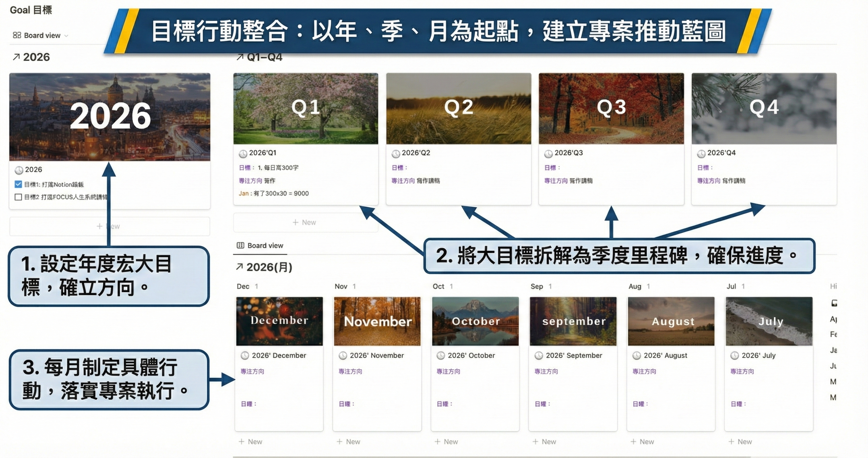Click the arrow icon next to Q1–Q4 heading
This screenshot has height=458, width=868.
coord(240,57)
